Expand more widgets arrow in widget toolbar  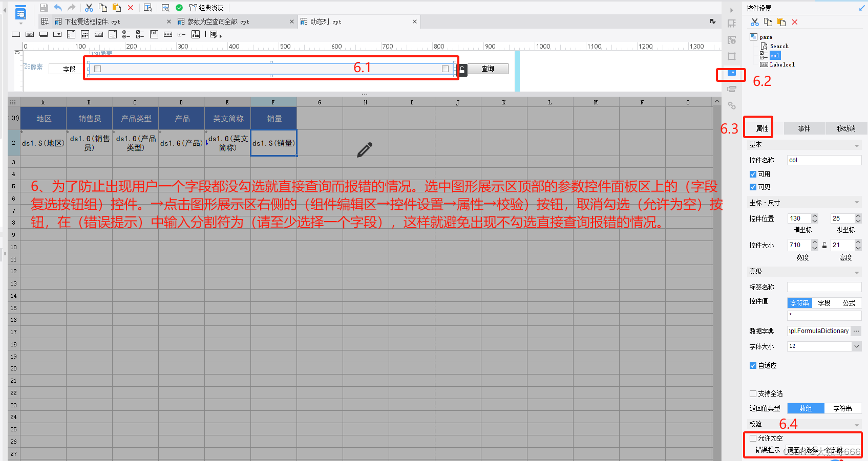coord(220,35)
